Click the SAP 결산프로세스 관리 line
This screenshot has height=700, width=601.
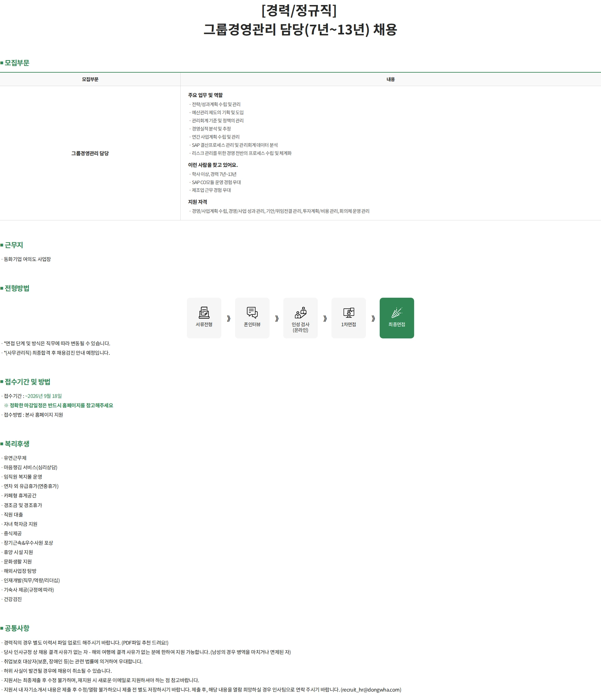pos(234,145)
